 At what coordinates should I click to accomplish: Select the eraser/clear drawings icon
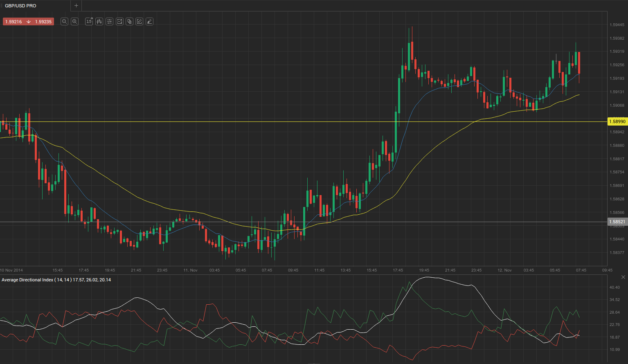(x=150, y=22)
